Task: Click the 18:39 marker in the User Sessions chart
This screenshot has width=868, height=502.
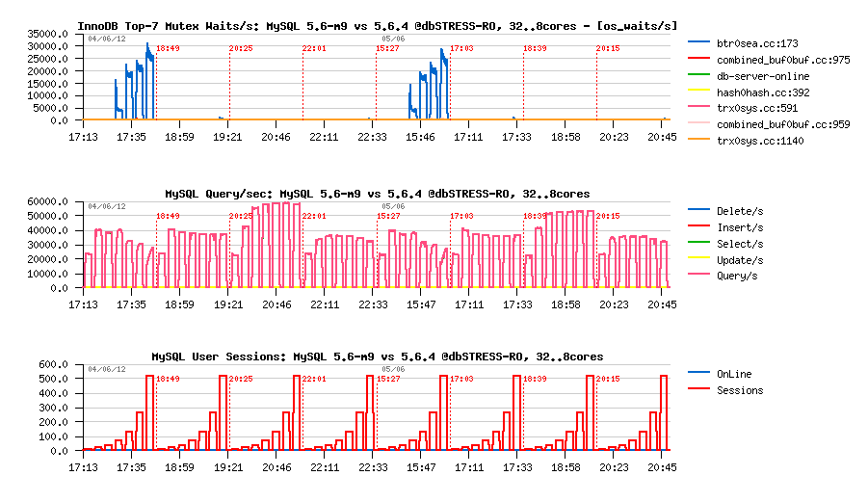Action: coord(535,379)
